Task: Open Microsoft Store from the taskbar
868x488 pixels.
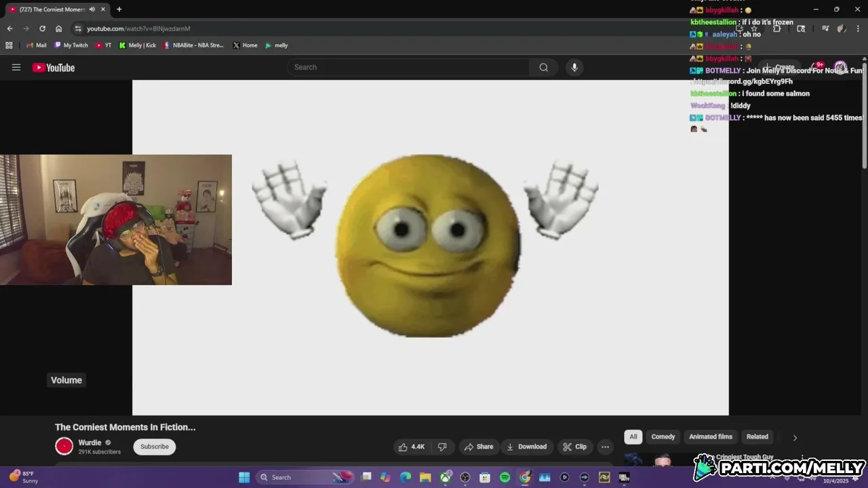Action: pos(485,477)
